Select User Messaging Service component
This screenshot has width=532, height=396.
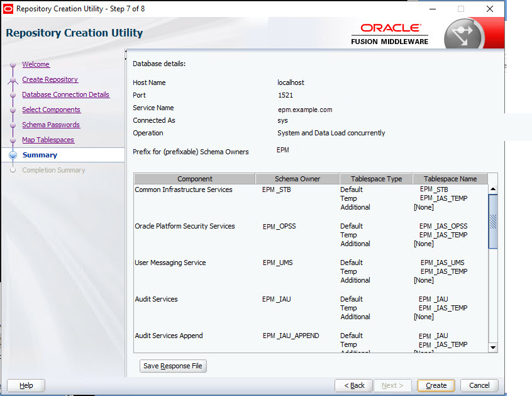coord(170,263)
